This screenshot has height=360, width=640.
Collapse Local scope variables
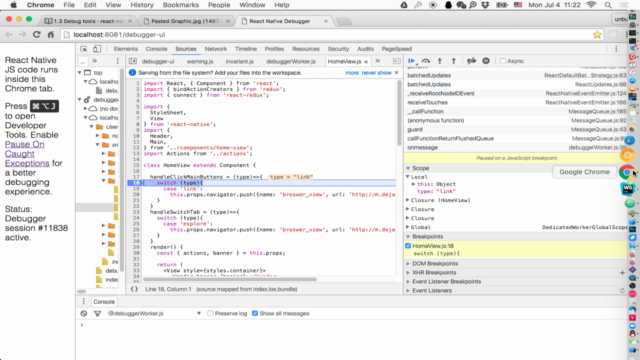point(407,177)
